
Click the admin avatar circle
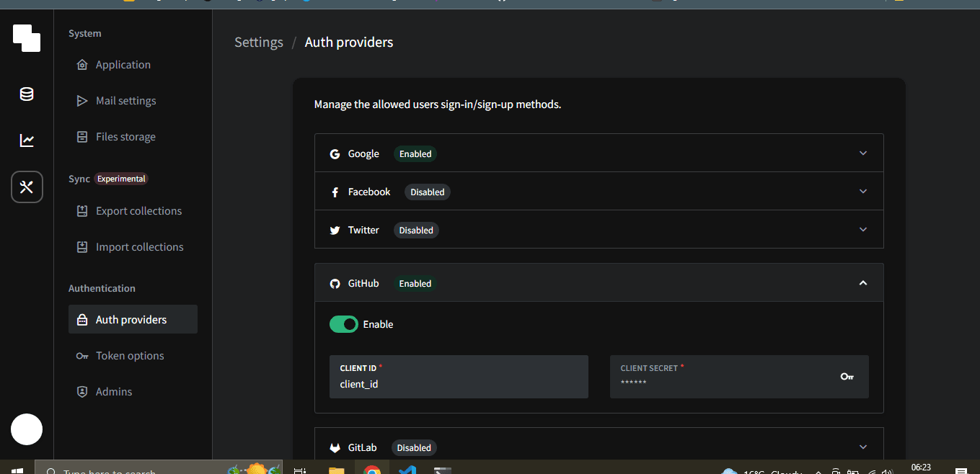(27, 429)
